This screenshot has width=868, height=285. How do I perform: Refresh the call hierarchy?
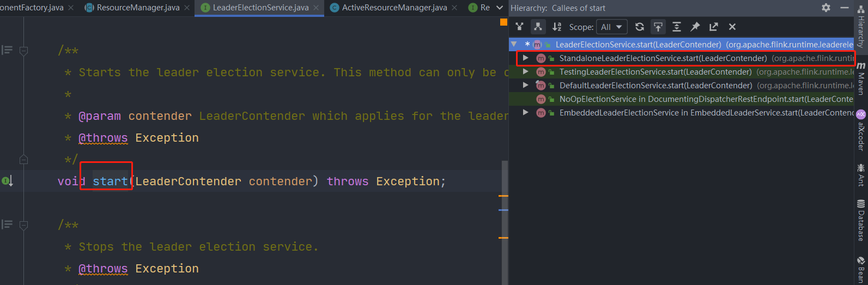coord(640,27)
